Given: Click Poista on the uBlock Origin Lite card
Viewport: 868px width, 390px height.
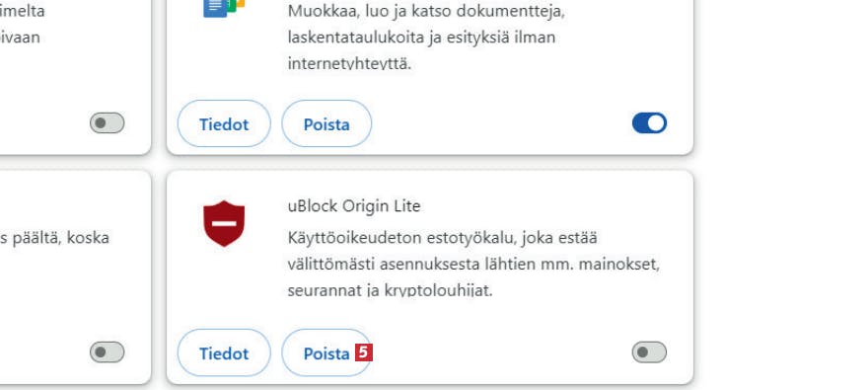Looking at the screenshot, I should [x=326, y=352].
